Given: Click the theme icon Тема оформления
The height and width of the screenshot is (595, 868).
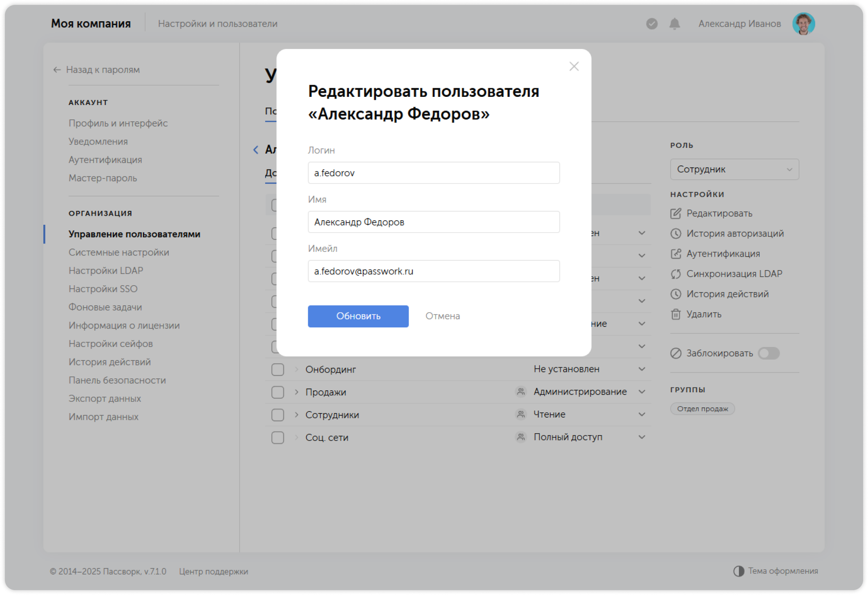Looking at the screenshot, I should pos(738,571).
